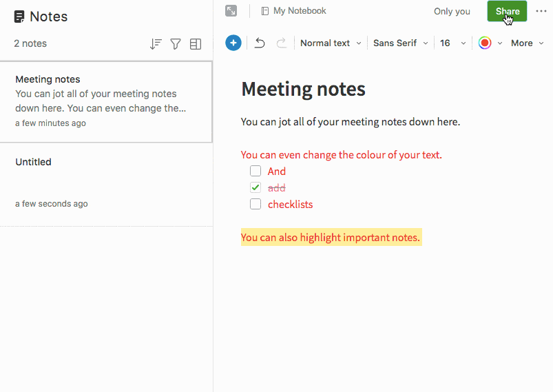Click the blue plus insert button

coord(233,43)
